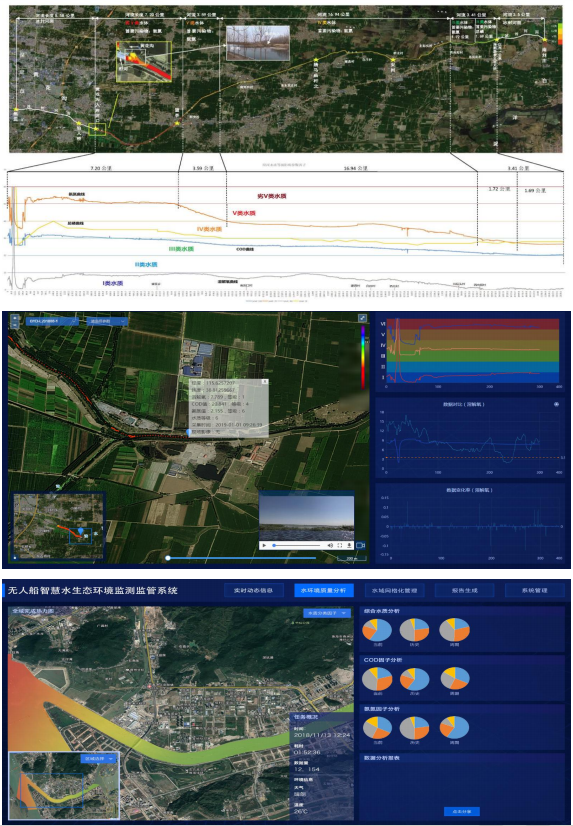Click the map zoom-out minus button
The width and height of the screenshot is (573, 826).
(14, 325)
